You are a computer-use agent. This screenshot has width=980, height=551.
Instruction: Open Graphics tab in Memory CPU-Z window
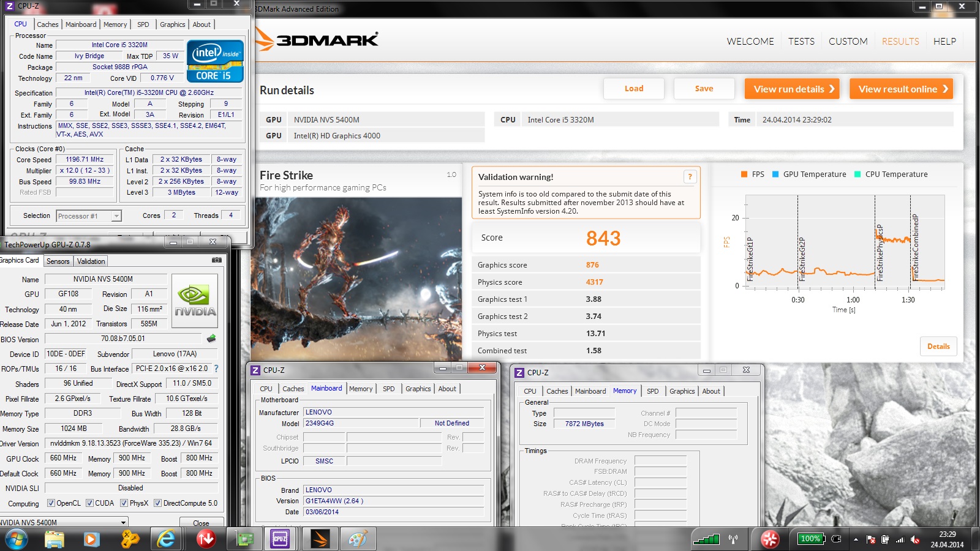682,391
